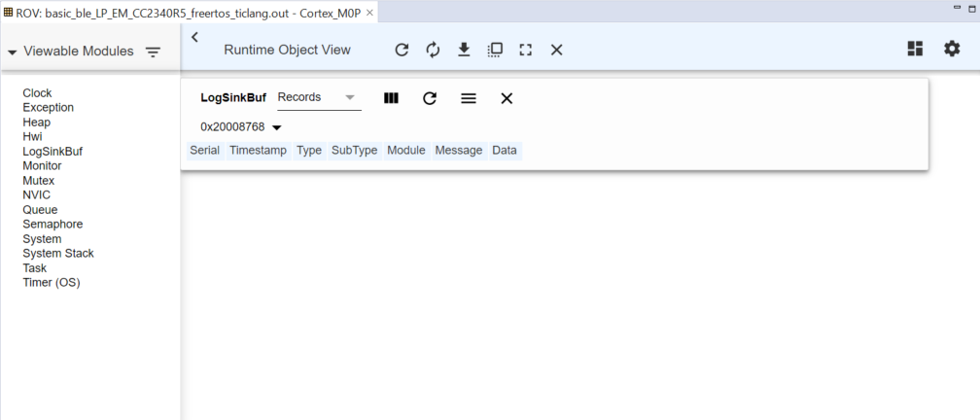Collapse the Viewable Modules list

point(12,52)
